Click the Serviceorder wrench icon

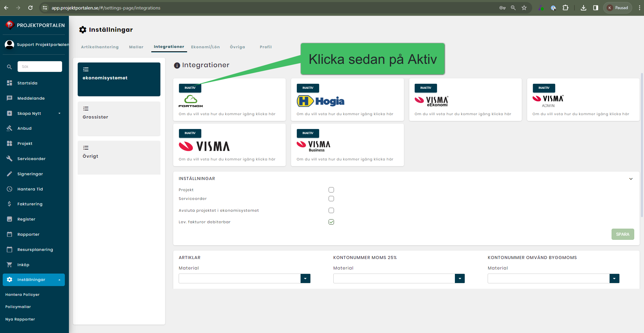tap(9, 159)
